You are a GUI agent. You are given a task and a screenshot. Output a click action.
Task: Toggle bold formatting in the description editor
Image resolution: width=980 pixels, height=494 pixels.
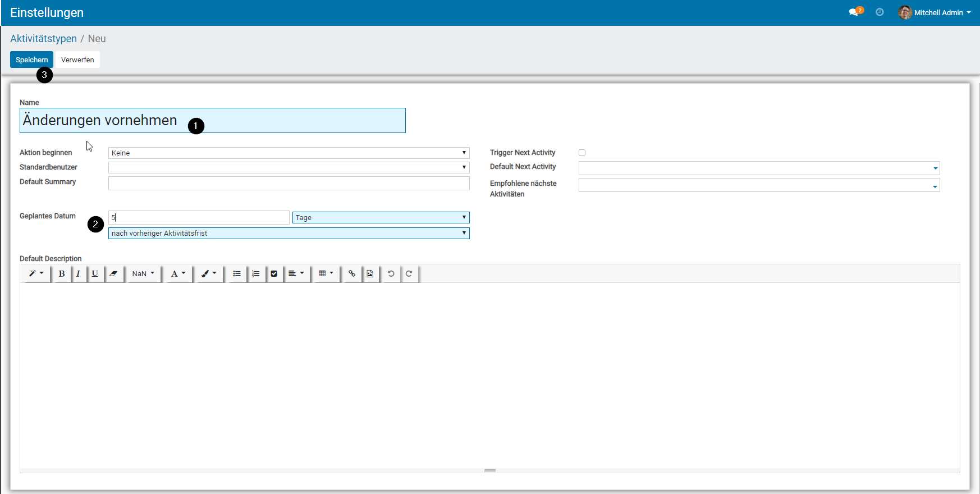tap(62, 274)
